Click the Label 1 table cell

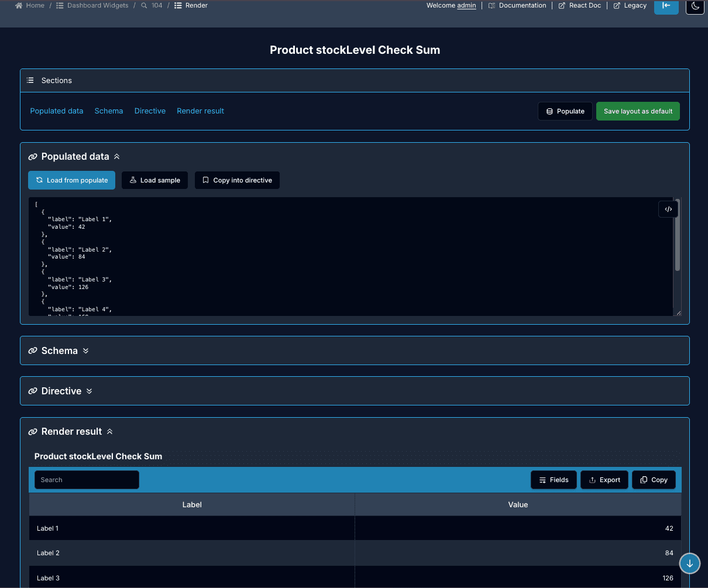coord(192,528)
